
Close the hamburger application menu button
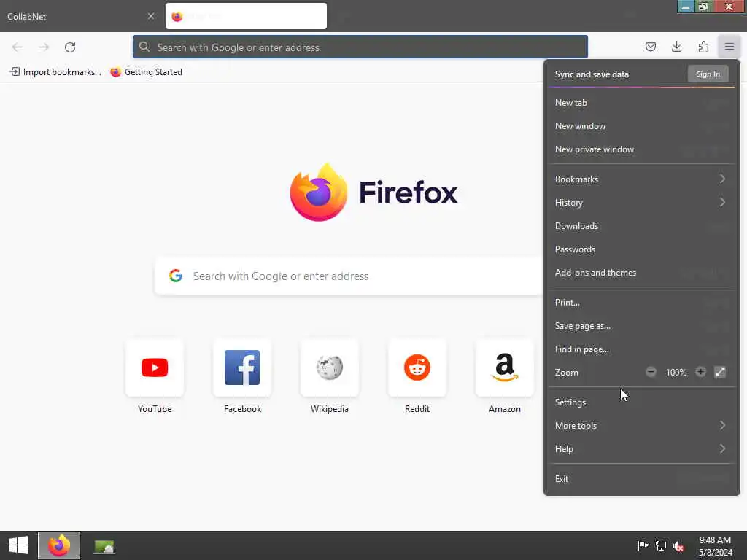tap(729, 47)
